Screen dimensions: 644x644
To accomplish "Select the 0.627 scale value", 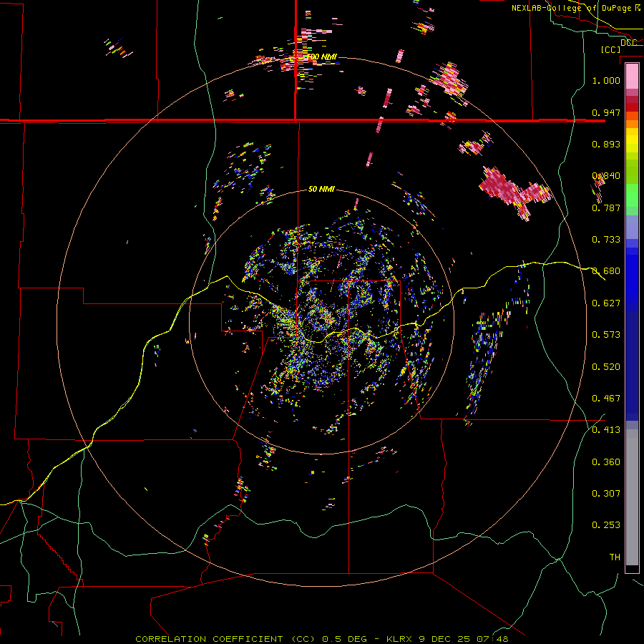I will [606, 303].
